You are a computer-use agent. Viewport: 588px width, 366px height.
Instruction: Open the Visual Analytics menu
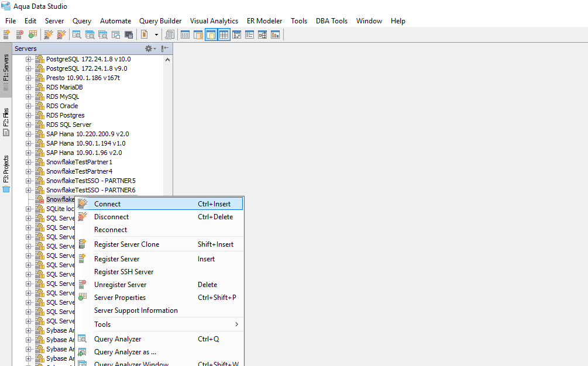pos(214,21)
